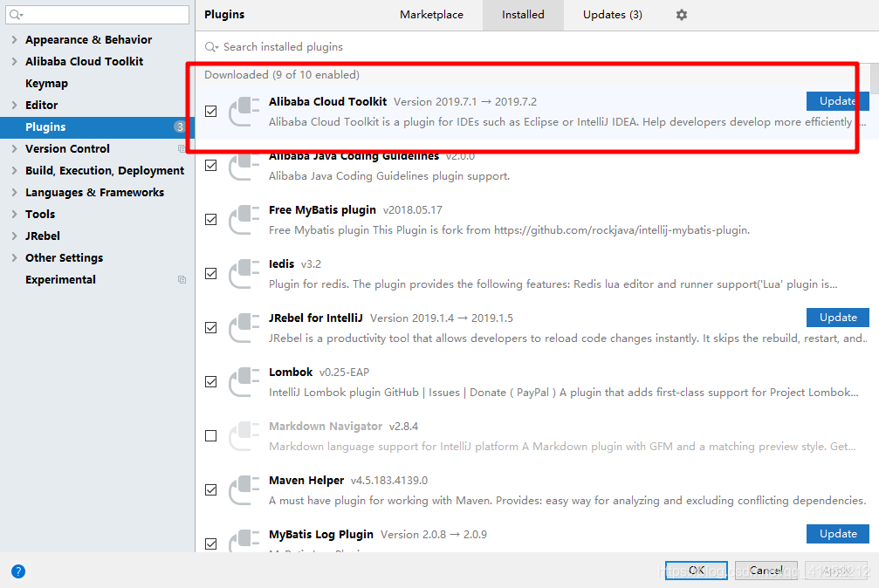Expand the JRebel settings node
879x588 pixels.
click(15, 236)
